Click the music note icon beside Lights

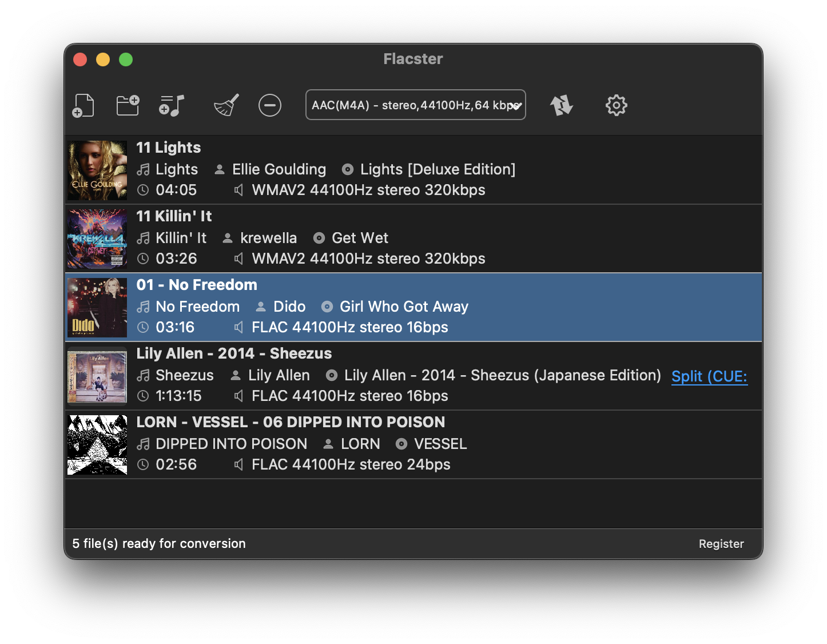point(143,169)
